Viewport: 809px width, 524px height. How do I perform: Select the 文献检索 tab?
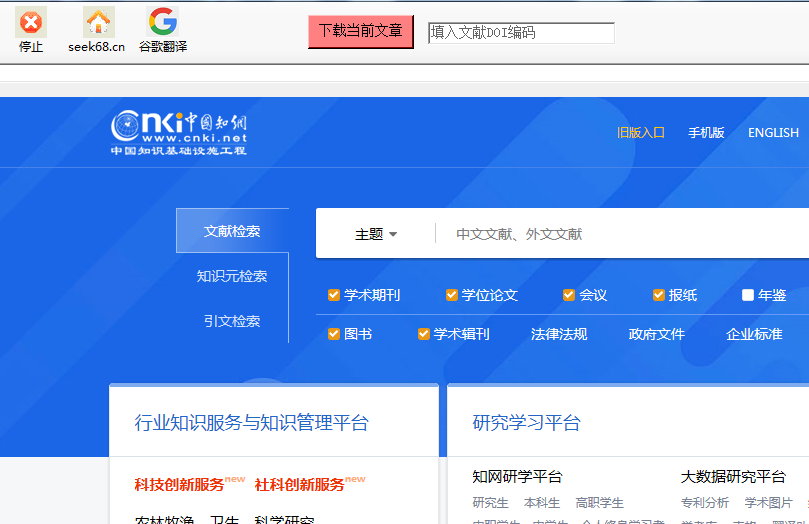point(232,231)
